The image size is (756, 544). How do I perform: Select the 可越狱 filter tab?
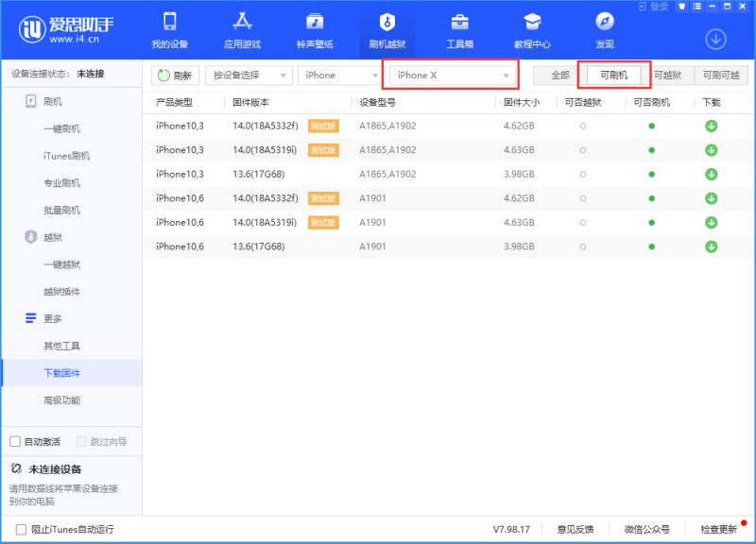[x=667, y=76]
